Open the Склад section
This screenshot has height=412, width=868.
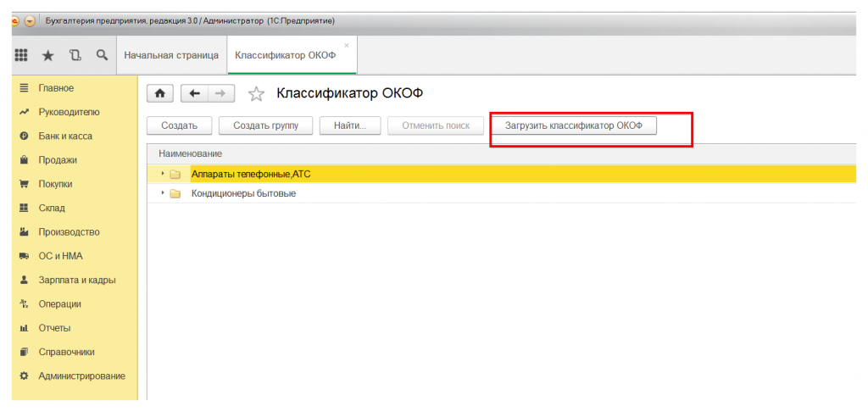click(52, 209)
